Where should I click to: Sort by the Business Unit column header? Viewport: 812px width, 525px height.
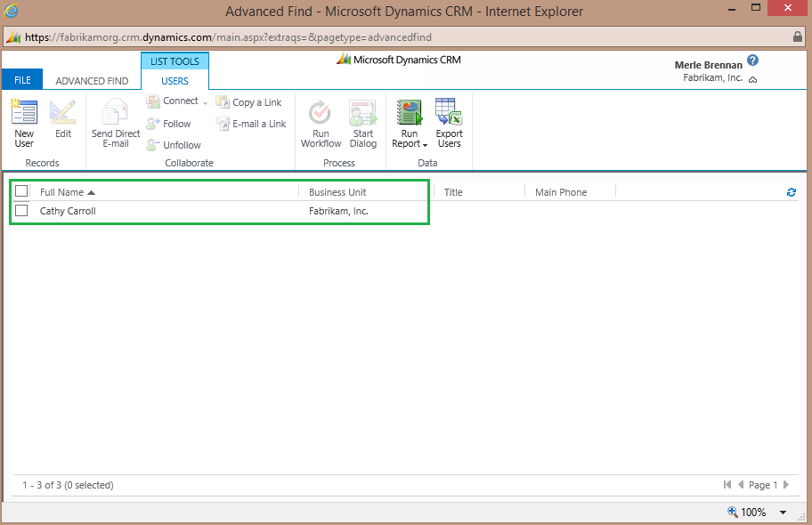[337, 192]
